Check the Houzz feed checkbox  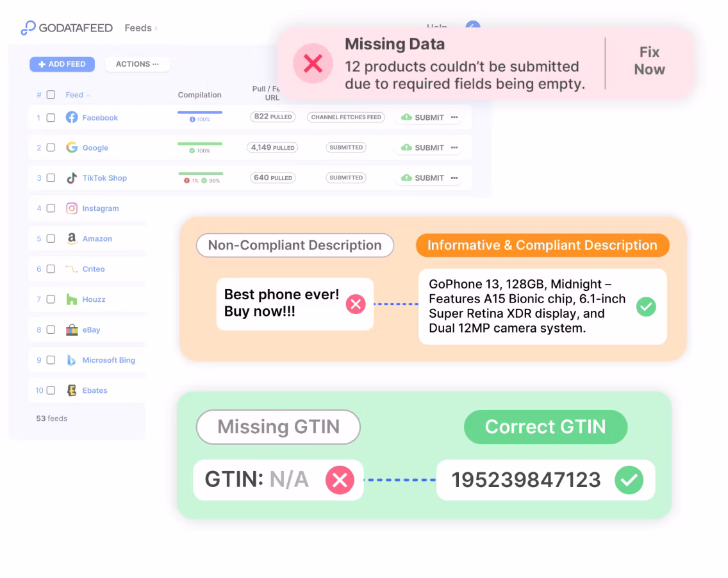pyautogui.click(x=51, y=299)
